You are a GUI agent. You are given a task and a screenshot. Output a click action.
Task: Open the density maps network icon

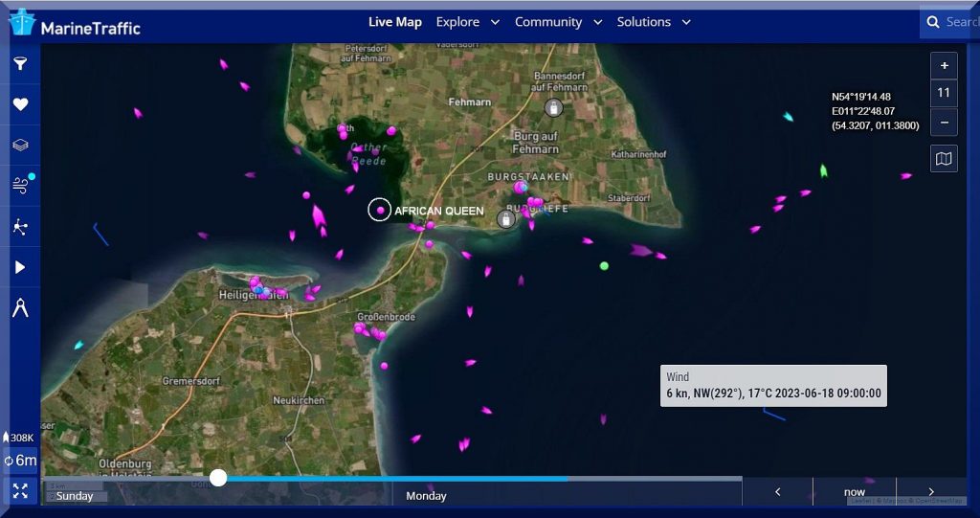tap(20, 227)
